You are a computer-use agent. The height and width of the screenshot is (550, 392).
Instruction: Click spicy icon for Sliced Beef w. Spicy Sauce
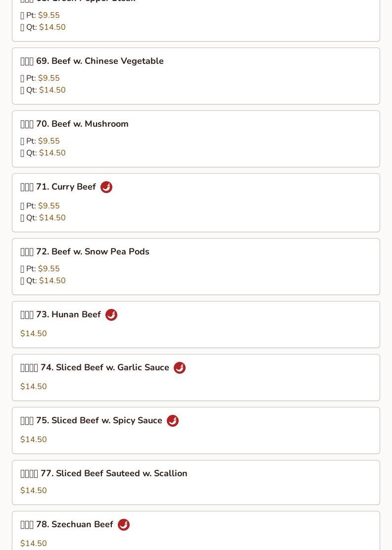click(x=173, y=421)
